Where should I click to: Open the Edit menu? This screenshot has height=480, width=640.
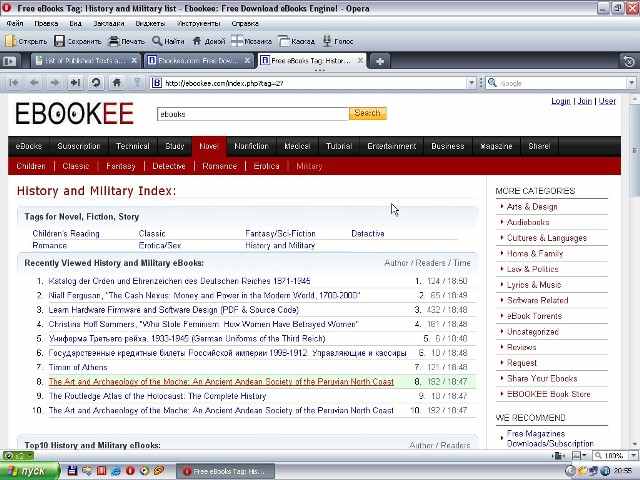pyautogui.click(x=46, y=24)
